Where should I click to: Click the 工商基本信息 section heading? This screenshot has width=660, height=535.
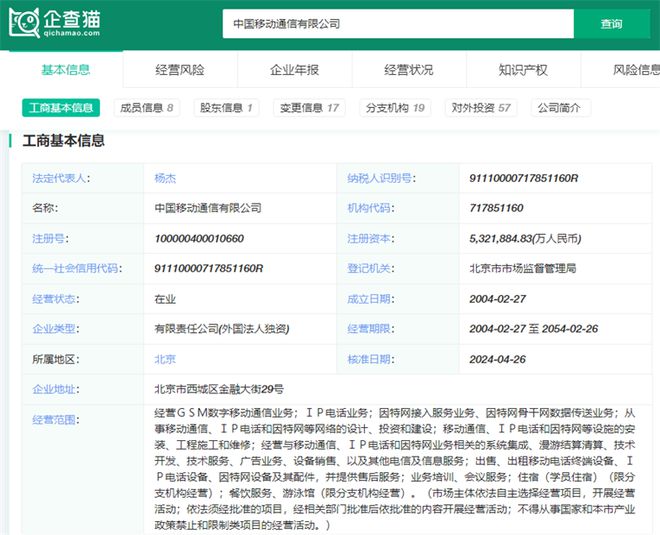tap(63, 140)
